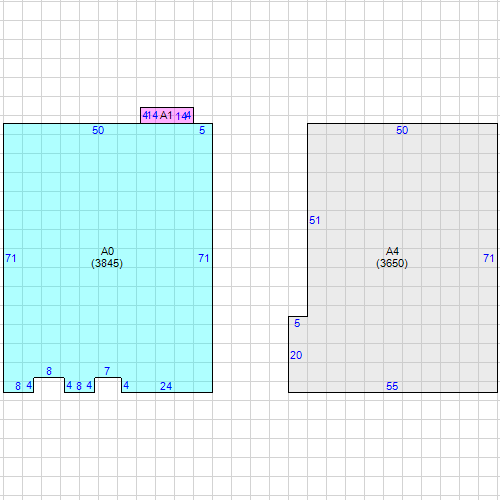The width and height of the screenshot is (500, 500).
Task: Select the '71' dimension on A0's left edge
Action: point(11,258)
